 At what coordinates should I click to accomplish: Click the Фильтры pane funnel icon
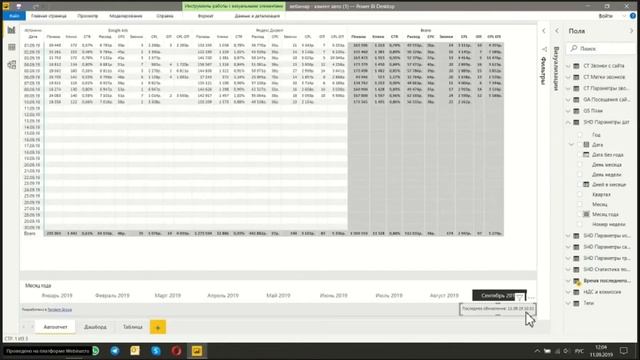(544, 49)
